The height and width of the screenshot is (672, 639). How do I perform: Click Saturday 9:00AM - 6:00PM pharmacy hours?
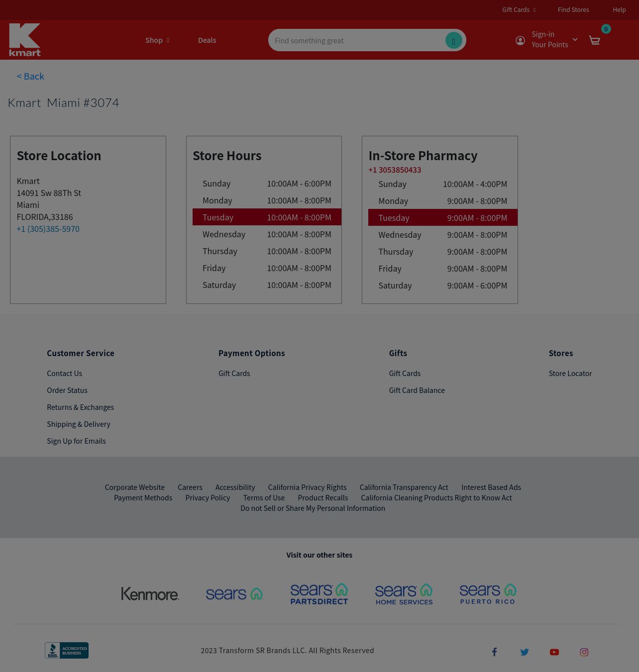click(443, 285)
